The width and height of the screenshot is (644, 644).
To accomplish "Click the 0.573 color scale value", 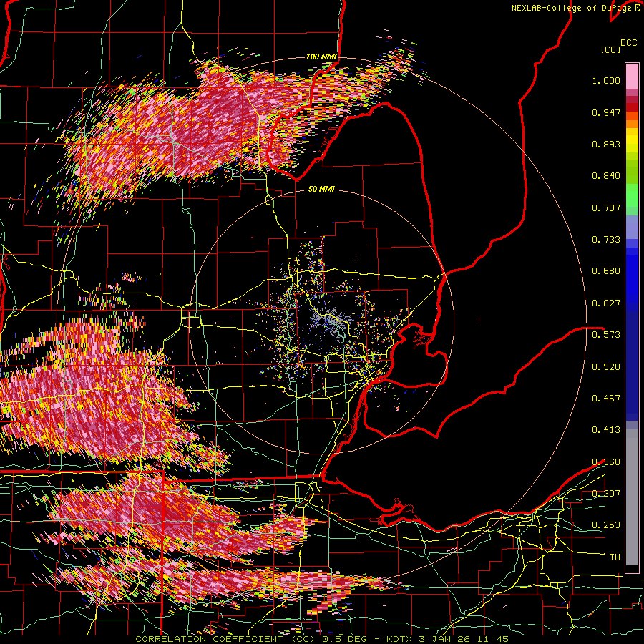I will pyautogui.click(x=606, y=335).
